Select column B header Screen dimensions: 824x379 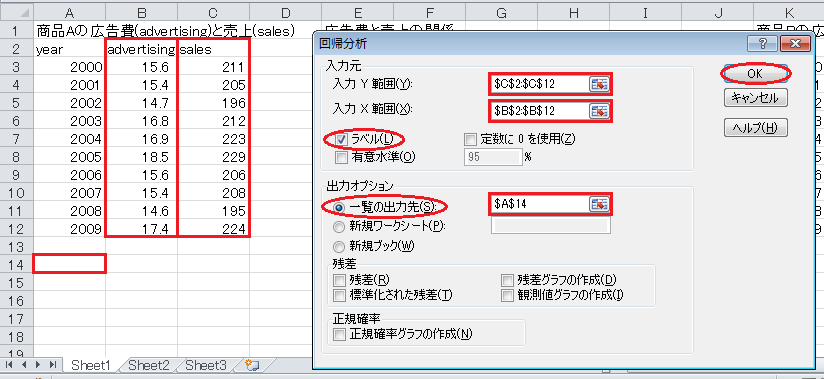click(141, 12)
